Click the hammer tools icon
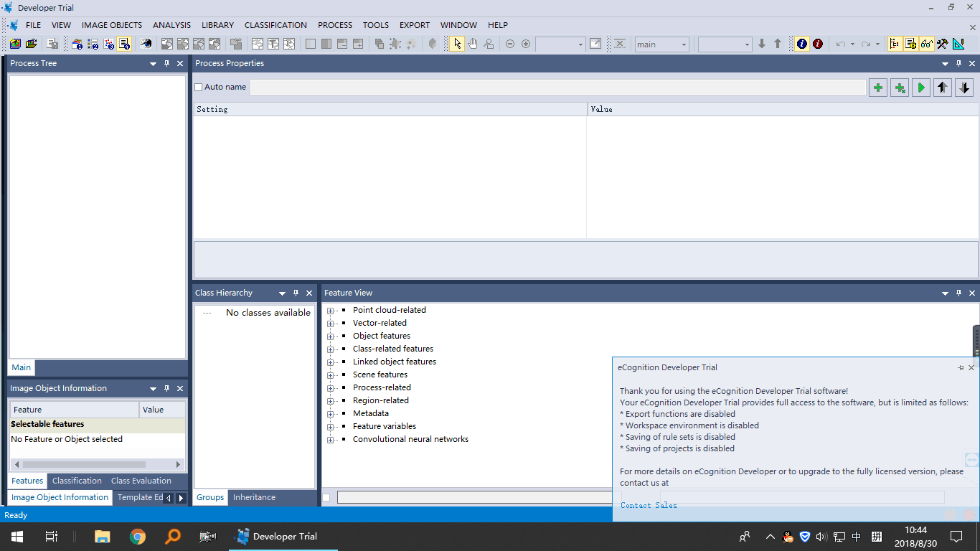 942,44
